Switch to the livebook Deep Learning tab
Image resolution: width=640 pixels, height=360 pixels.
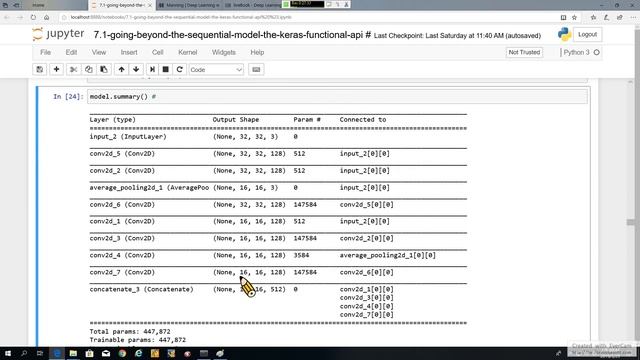(x=252, y=5)
